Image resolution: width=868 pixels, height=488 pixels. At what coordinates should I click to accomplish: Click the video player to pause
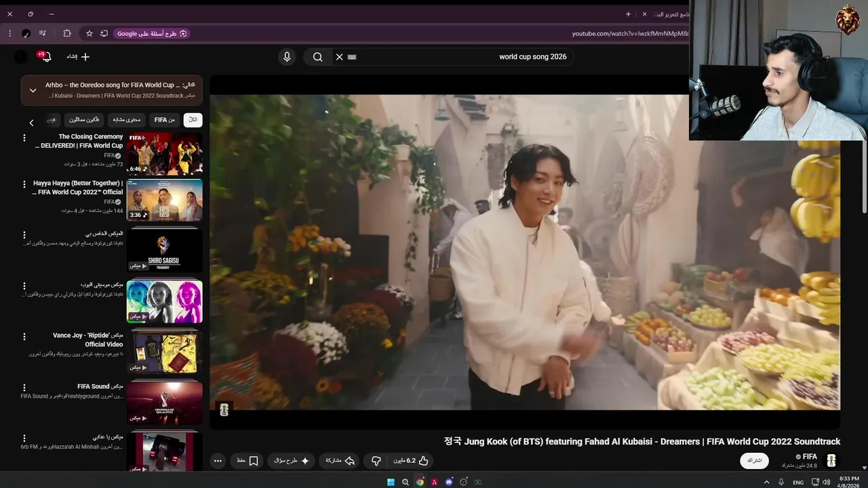[525, 252]
